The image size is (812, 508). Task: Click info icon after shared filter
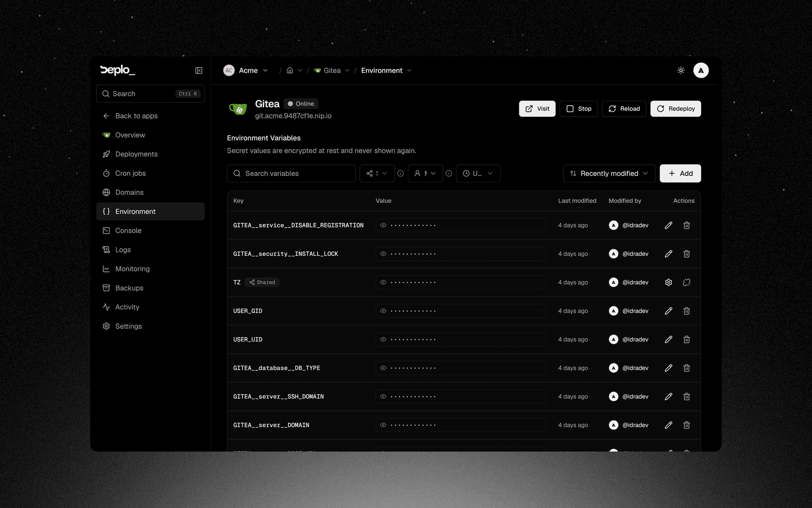coord(400,174)
